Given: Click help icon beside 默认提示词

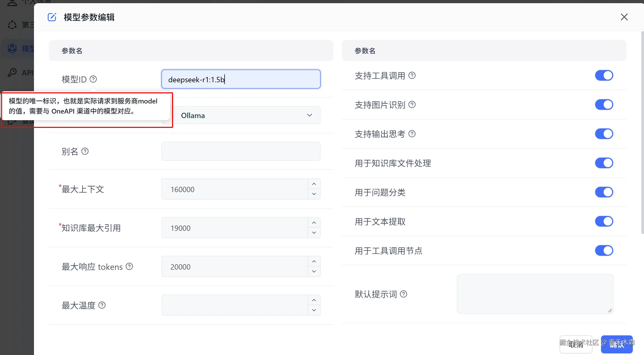Looking at the screenshot, I should coord(403,294).
